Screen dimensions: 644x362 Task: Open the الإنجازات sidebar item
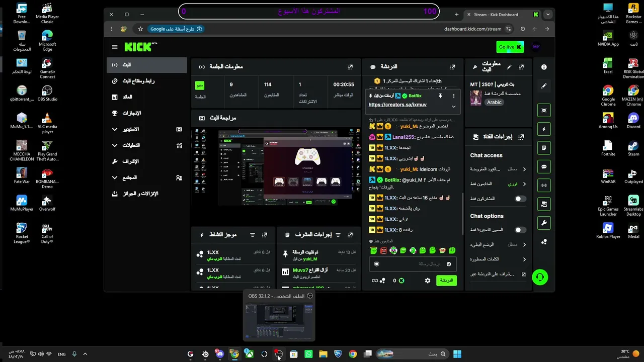tap(147, 113)
